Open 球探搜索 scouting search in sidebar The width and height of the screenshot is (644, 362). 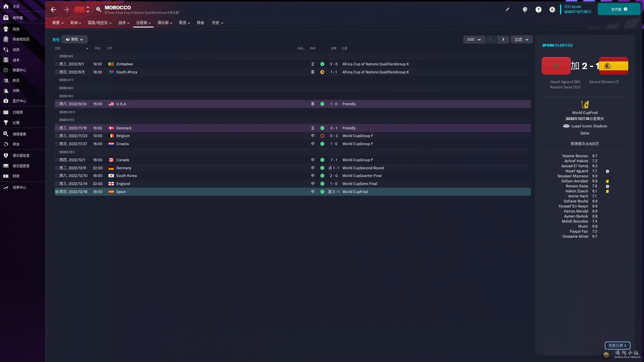point(19,134)
